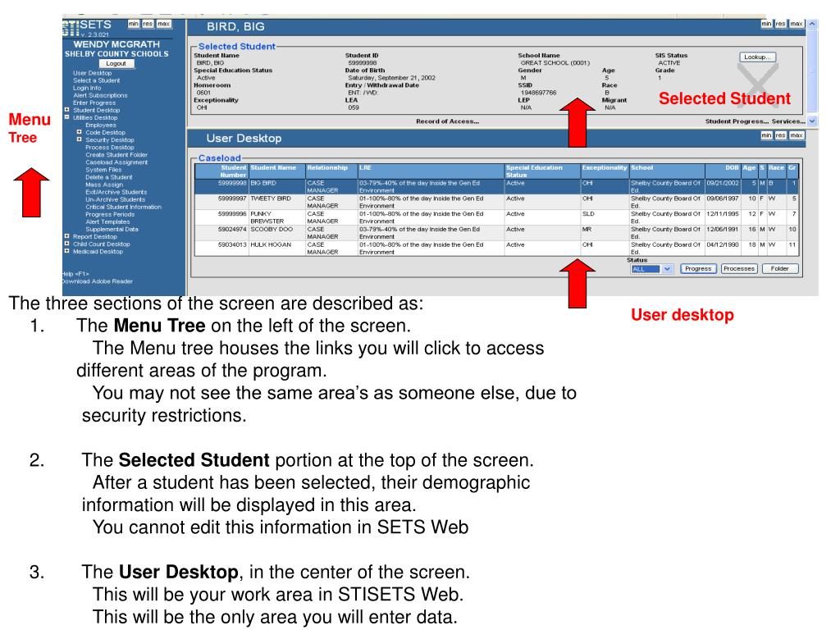The width and height of the screenshot is (840, 630).
Task: Click student number 59024974
Action: click(232, 230)
